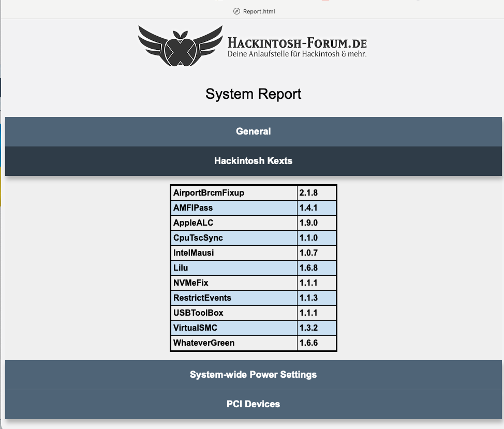The height and width of the screenshot is (429, 504).
Task: Select the AppleALC table cell
Action: pos(234,223)
